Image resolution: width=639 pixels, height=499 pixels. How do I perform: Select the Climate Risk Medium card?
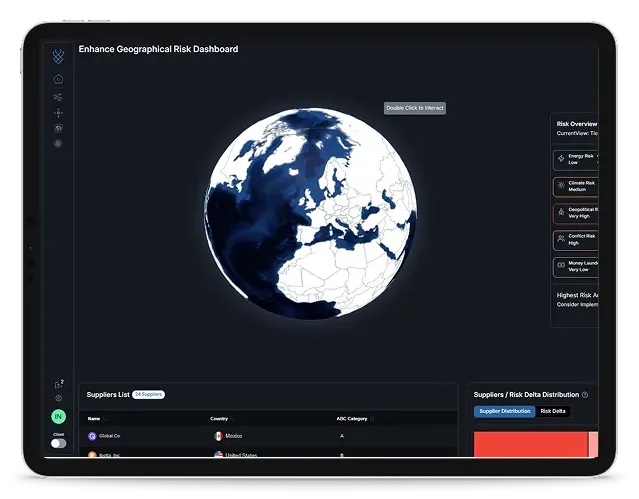tap(575, 187)
